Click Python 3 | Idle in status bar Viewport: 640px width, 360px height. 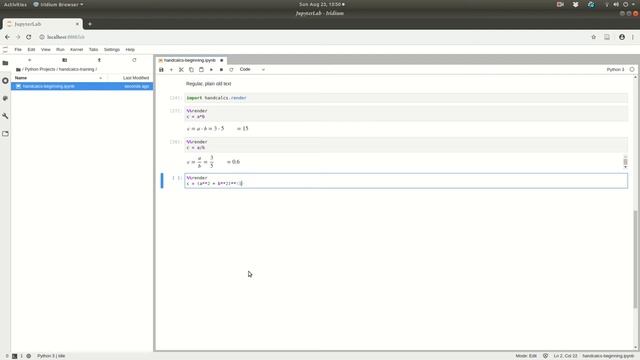(51, 356)
